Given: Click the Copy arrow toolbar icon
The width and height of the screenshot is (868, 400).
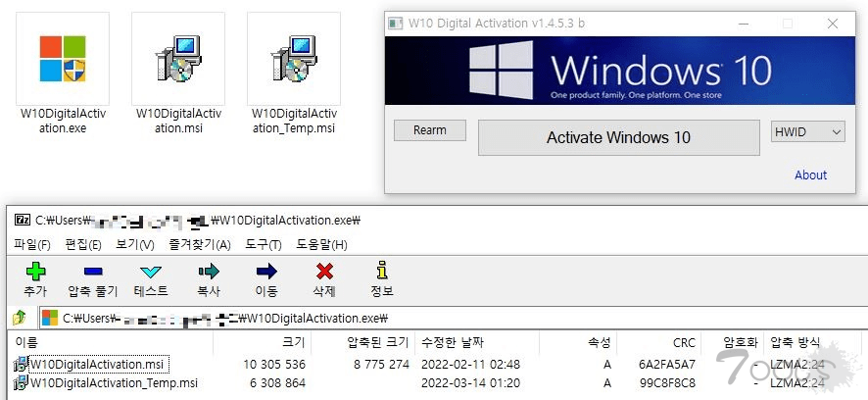Looking at the screenshot, I should pyautogui.click(x=208, y=273).
